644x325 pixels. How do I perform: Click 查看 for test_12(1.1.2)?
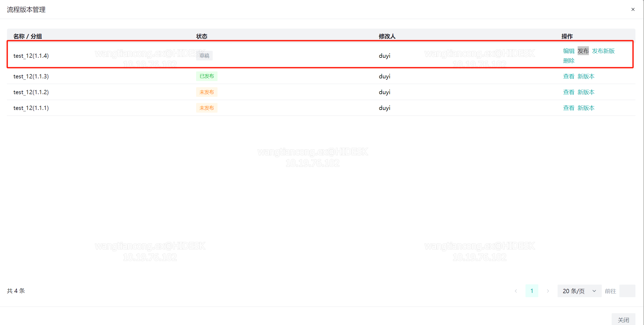pyautogui.click(x=569, y=92)
